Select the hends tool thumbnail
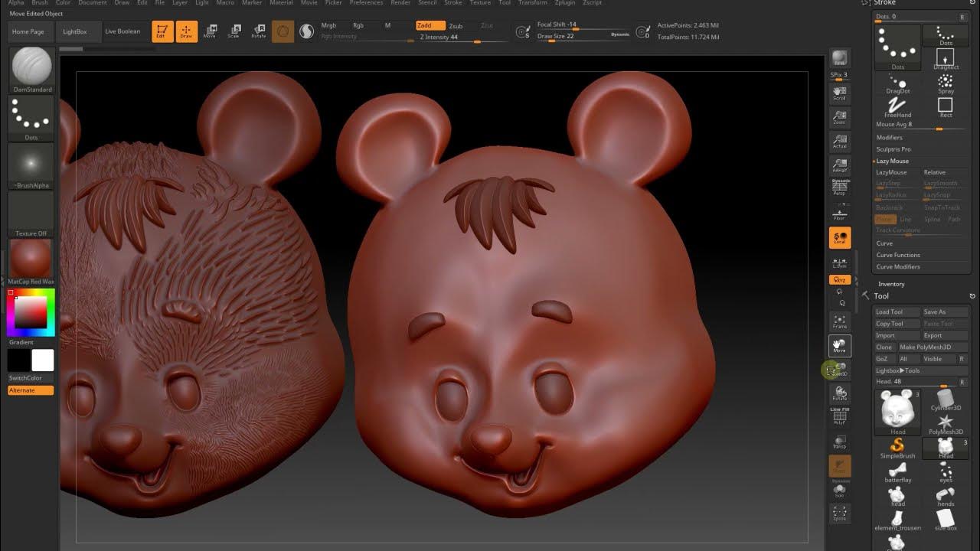The height and width of the screenshot is (551, 980). click(946, 496)
